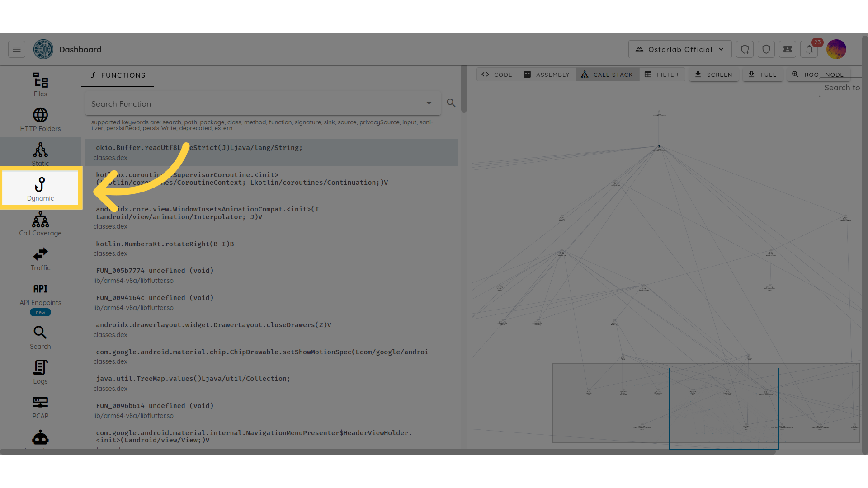Open the Logs section

point(40,372)
